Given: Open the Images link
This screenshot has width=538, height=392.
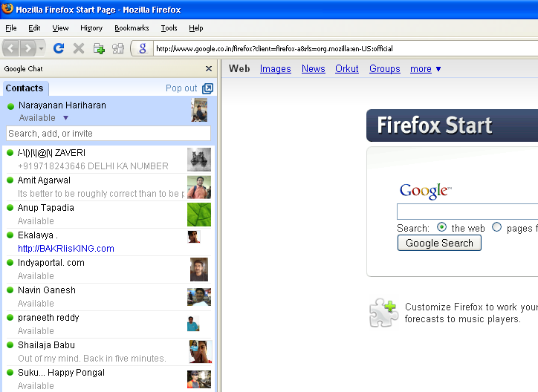Looking at the screenshot, I should point(276,69).
